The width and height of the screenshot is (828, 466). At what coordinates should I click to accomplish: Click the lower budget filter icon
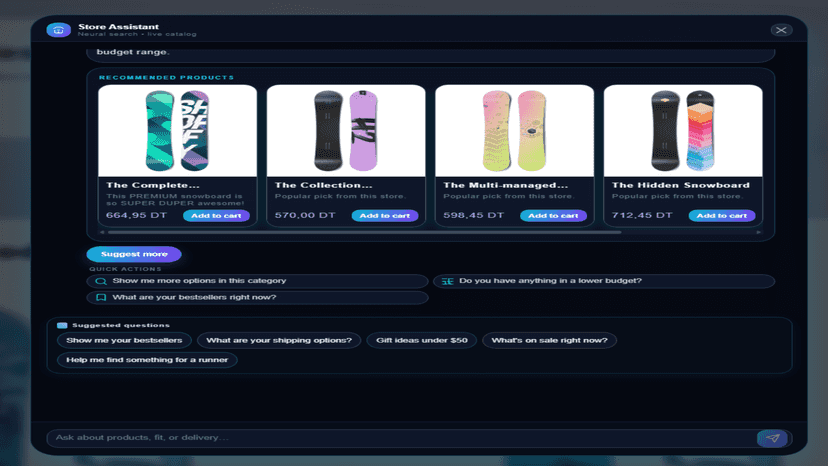[x=447, y=281]
